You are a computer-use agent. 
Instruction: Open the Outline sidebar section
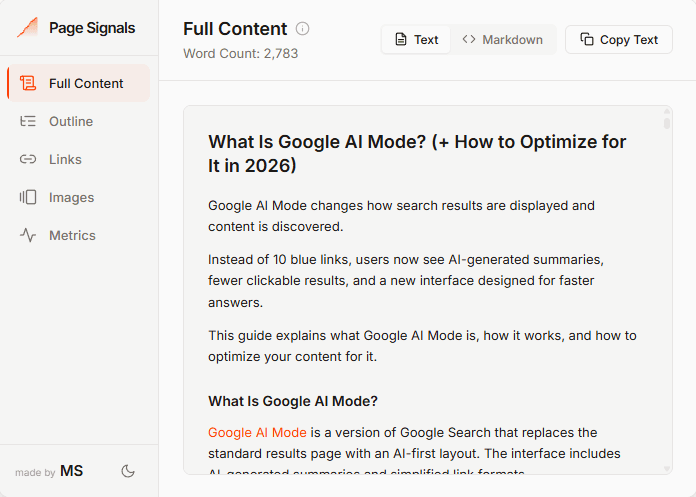[79, 121]
